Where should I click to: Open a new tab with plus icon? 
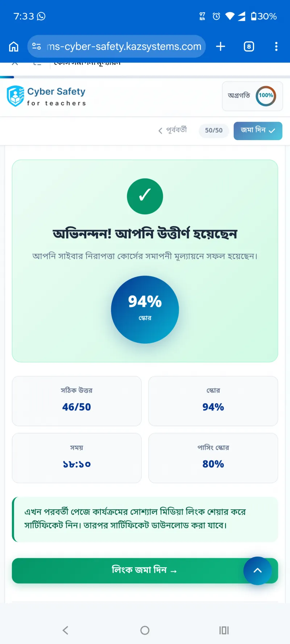(220, 46)
